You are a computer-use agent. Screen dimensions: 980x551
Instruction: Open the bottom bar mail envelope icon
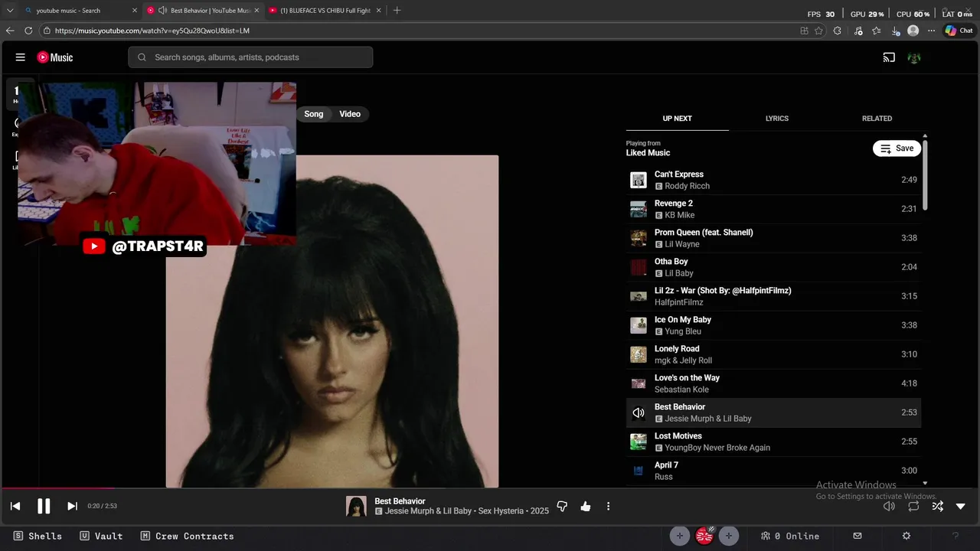(857, 536)
